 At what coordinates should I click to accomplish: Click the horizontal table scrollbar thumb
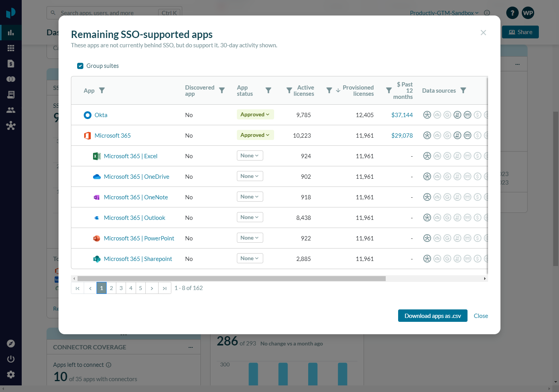pyautogui.click(x=231, y=278)
